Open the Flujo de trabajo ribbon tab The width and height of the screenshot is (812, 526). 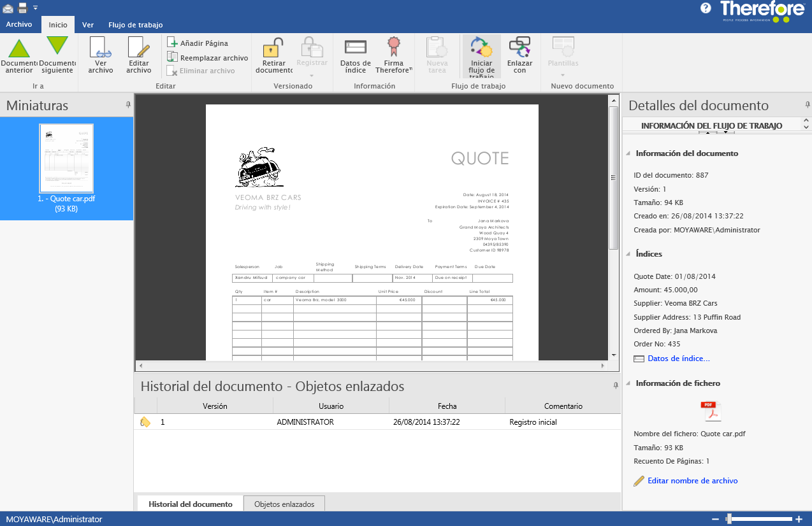coord(135,25)
